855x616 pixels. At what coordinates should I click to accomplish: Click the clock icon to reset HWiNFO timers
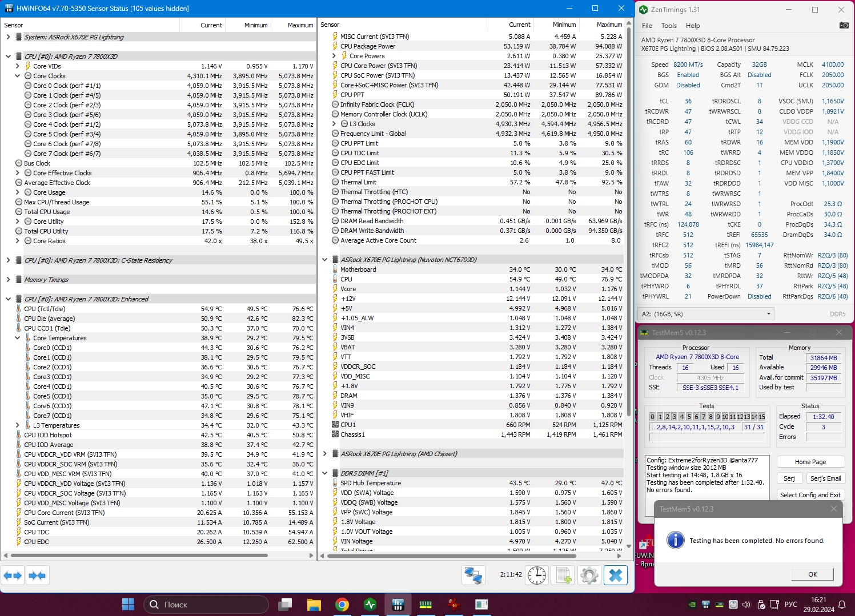[537, 575]
